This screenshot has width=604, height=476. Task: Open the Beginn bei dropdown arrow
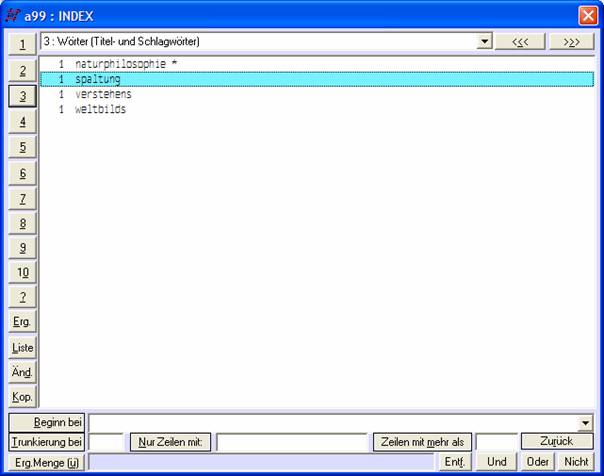tap(585, 423)
